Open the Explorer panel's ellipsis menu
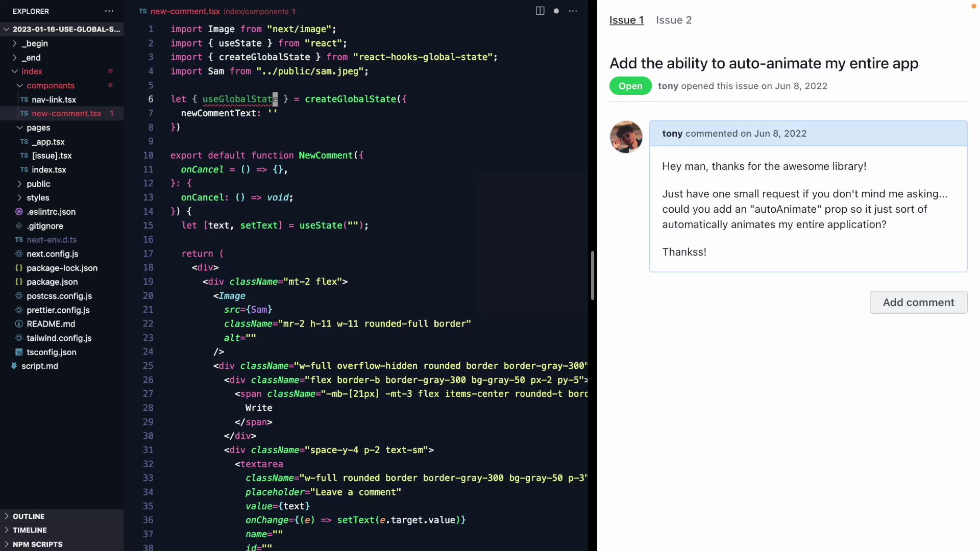This screenshot has width=980, height=551. click(109, 11)
